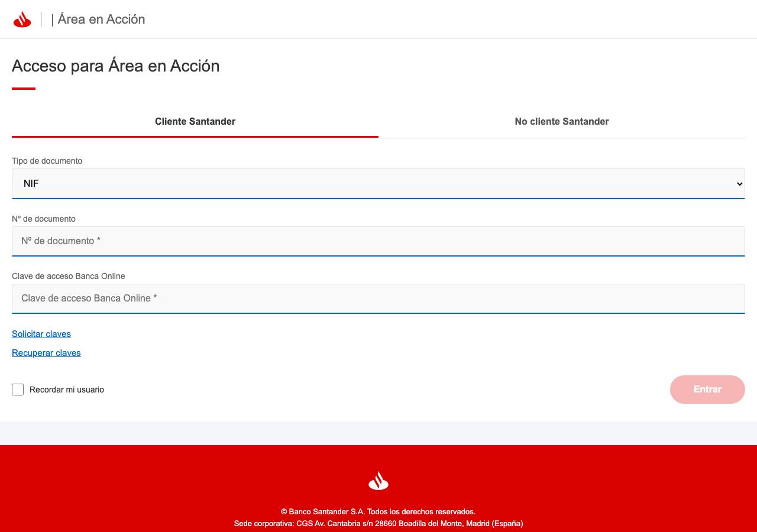This screenshot has width=757, height=532.
Task: Click the white Santander logo in footer
Action: [378, 481]
